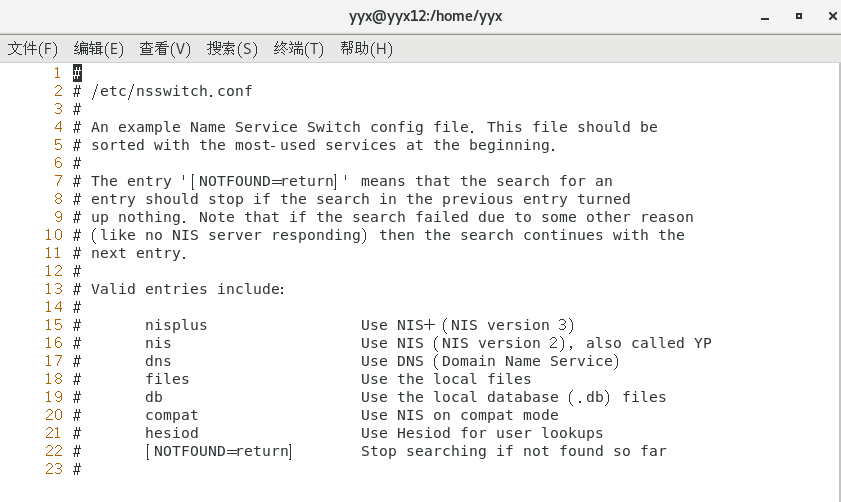Viewport: 841px width, 502px height.
Task: Open the 帮助(H) menu
Action: (x=366, y=48)
